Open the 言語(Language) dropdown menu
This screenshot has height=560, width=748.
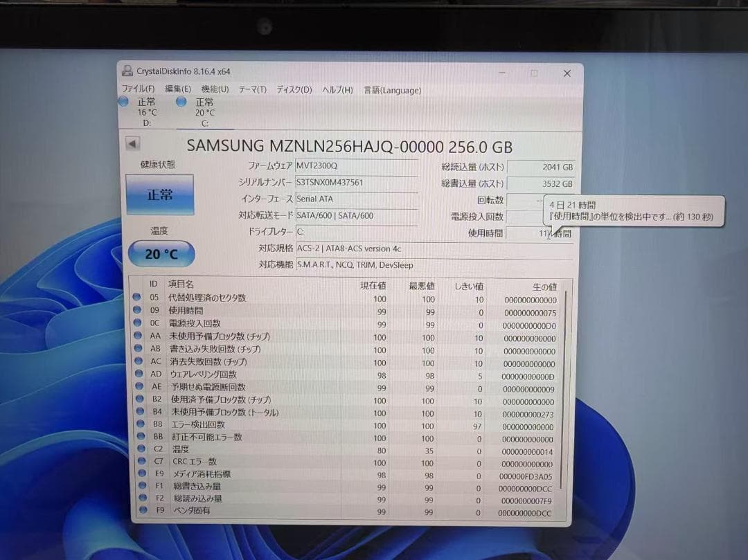(392, 90)
